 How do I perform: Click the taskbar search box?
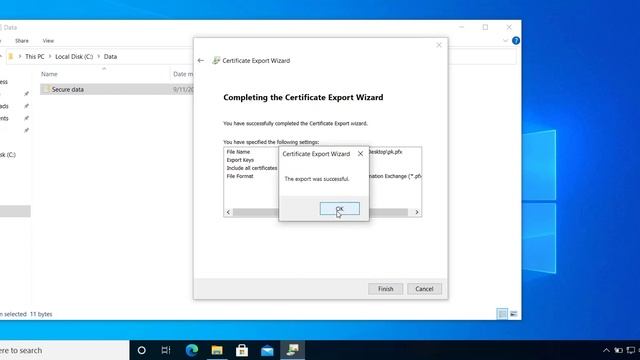pyautogui.click(x=63, y=350)
